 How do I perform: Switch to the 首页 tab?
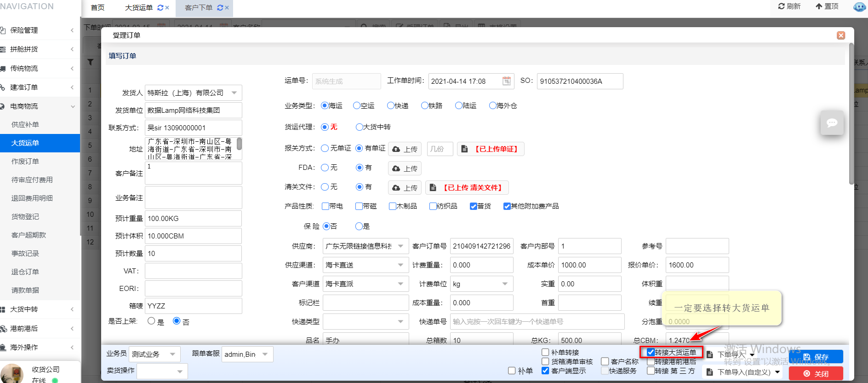point(97,8)
